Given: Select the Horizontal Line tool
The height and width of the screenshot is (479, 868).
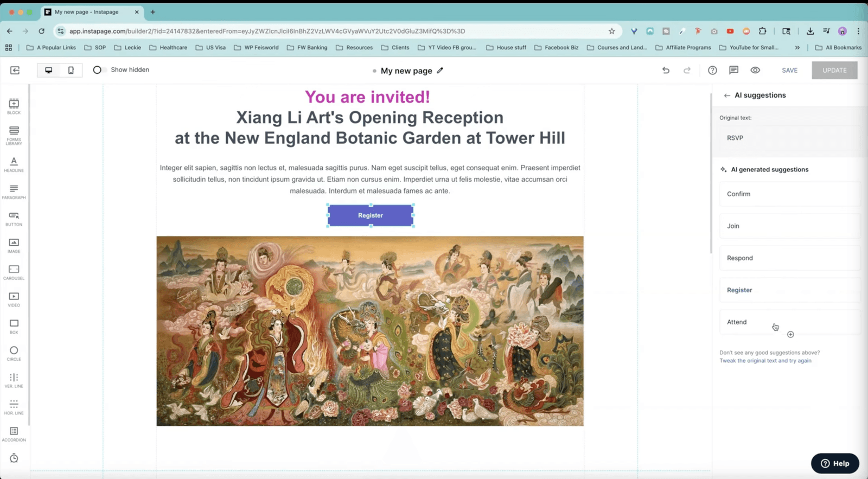Looking at the screenshot, I should [x=14, y=407].
